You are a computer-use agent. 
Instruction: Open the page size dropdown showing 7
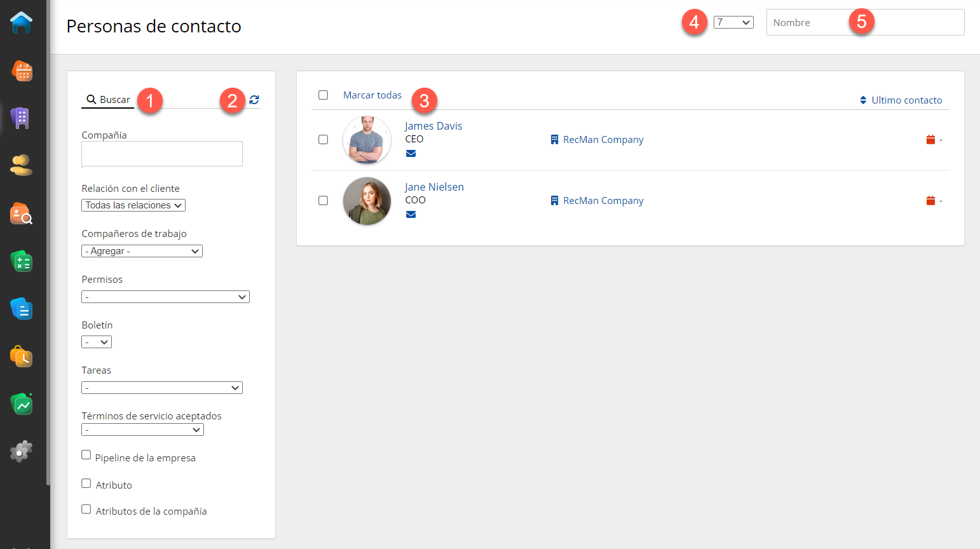click(733, 22)
